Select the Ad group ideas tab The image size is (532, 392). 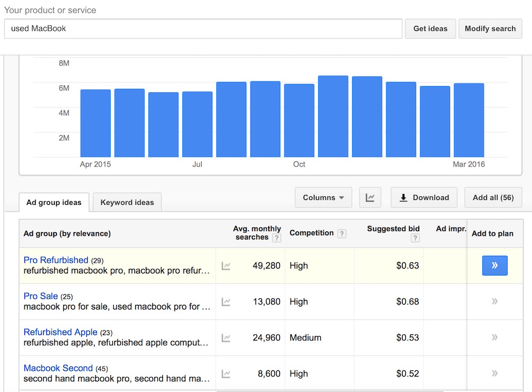pyautogui.click(x=54, y=203)
